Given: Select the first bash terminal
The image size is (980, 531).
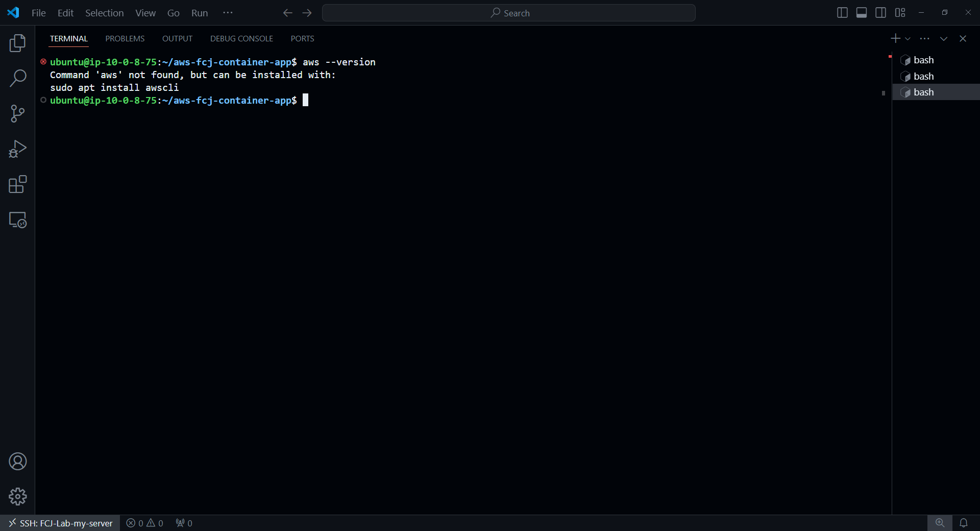Looking at the screenshot, I should coord(936,60).
